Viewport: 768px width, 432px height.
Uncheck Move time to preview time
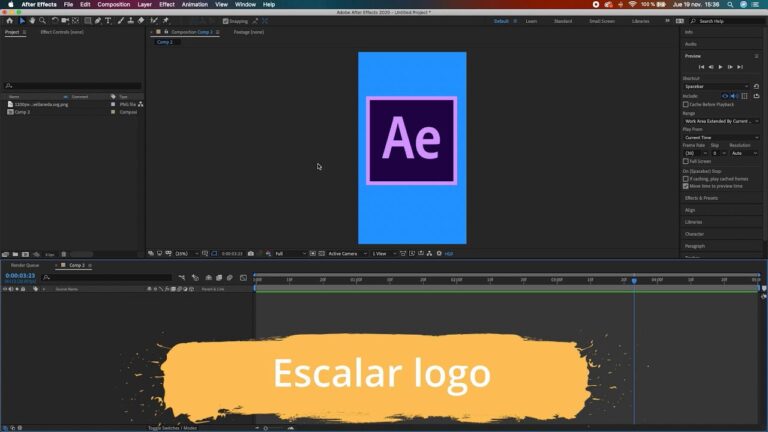pos(686,186)
